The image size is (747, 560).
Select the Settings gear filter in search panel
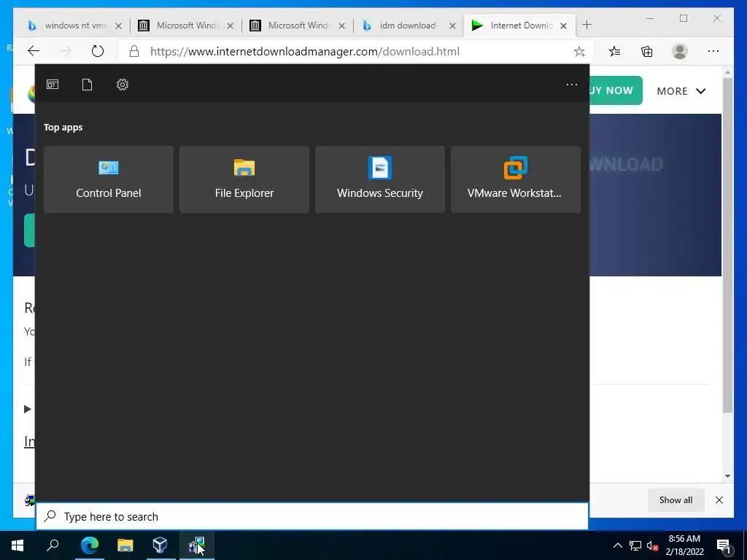pyautogui.click(x=123, y=85)
